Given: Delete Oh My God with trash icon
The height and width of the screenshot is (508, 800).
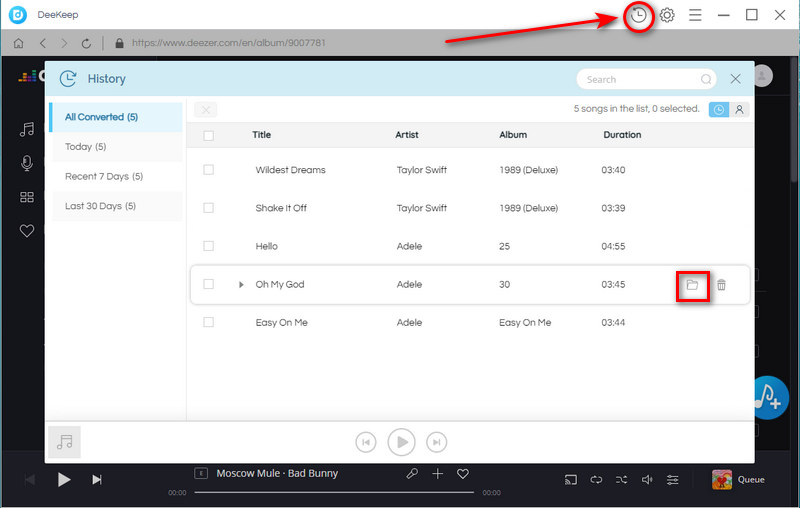Looking at the screenshot, I should pyautogui.click(x=721, y=285).
